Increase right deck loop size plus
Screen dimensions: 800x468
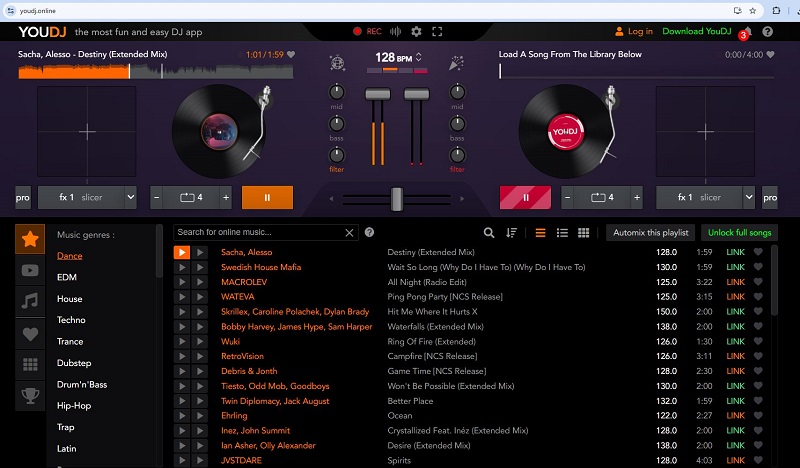click(x=637, y=198)
